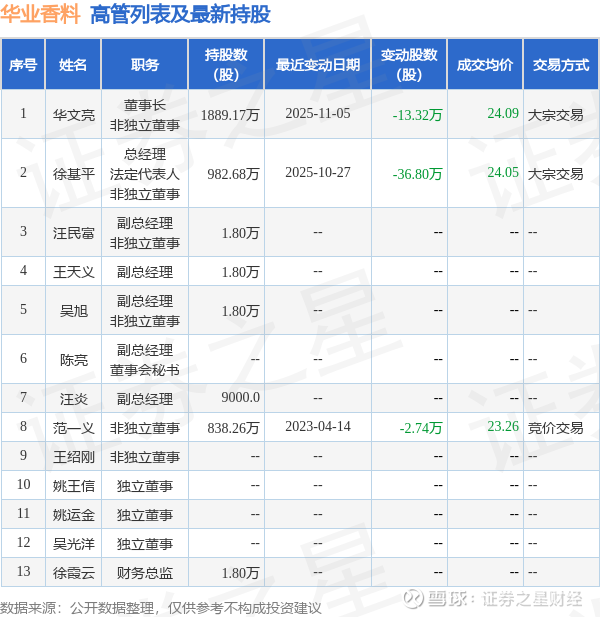Click the average price 24.05

pos(503,172)
